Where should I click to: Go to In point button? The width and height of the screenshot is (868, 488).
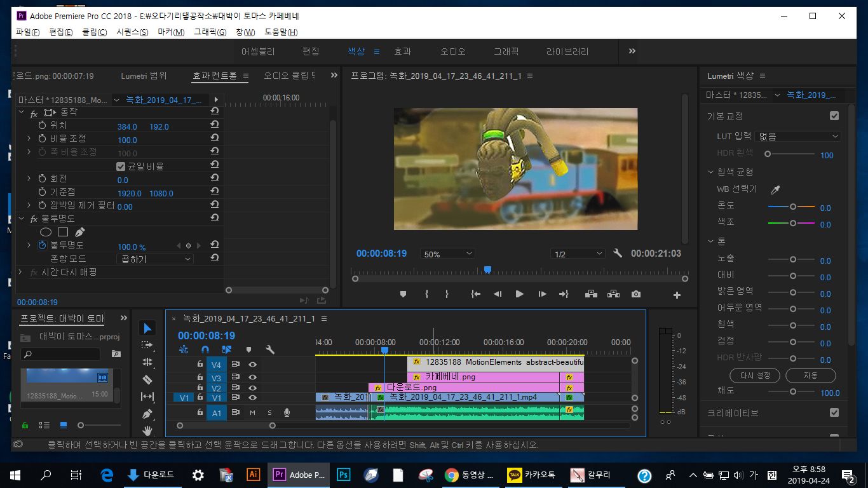coord(475,294)
